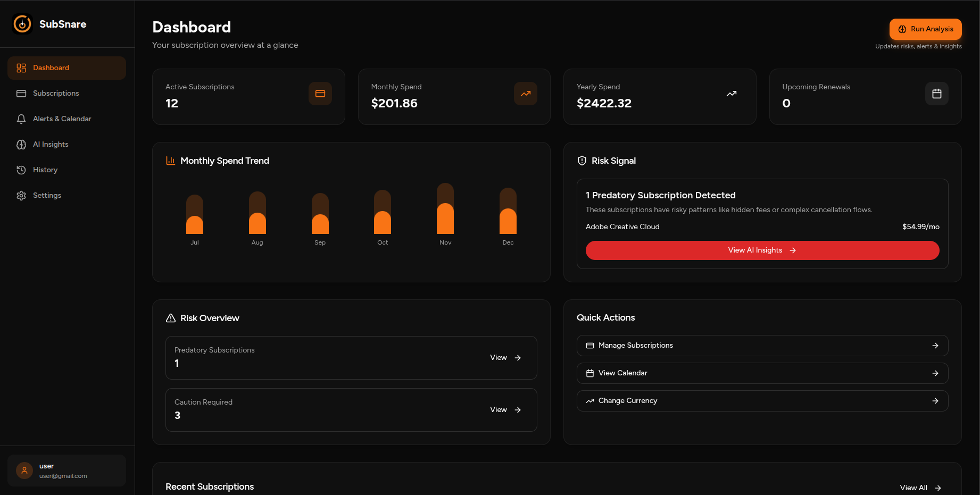Select the Nov bar in spend chart

[x=445, y=208]
